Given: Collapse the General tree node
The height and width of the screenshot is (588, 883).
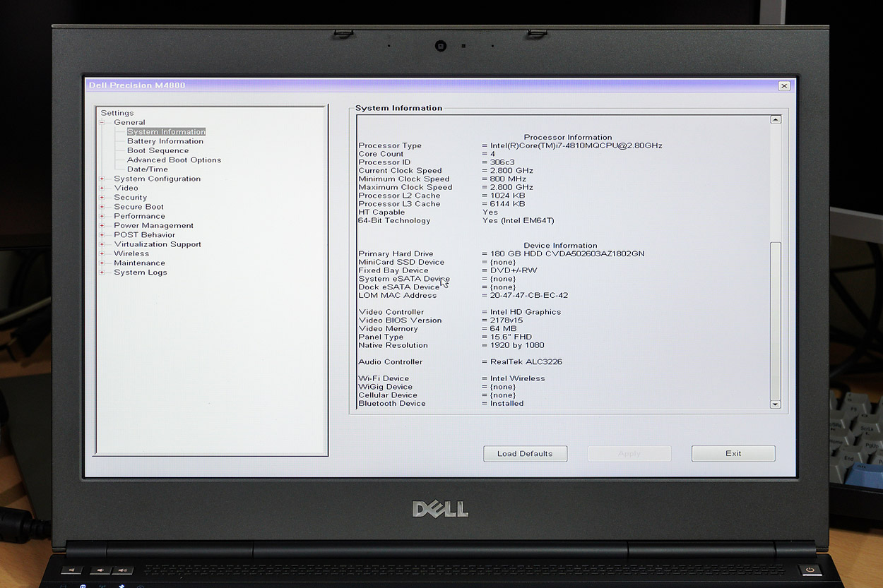Looking at the screenshot, I should tap(102, 122).
